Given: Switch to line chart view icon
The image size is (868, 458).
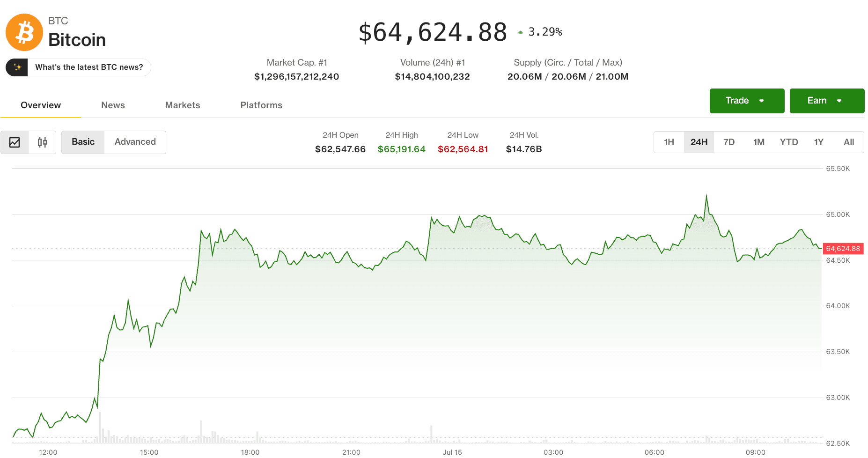Looking at the screenshot, I should click(15, 142).
